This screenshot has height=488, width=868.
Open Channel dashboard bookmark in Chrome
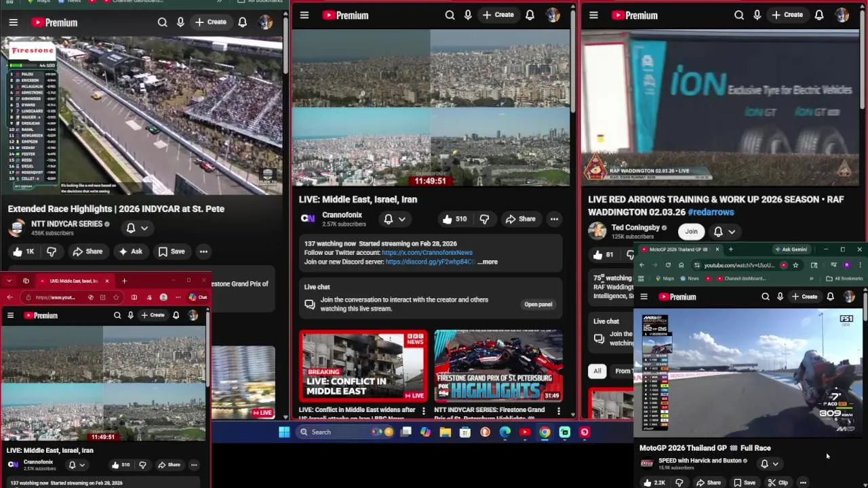[x=740, y=279]
